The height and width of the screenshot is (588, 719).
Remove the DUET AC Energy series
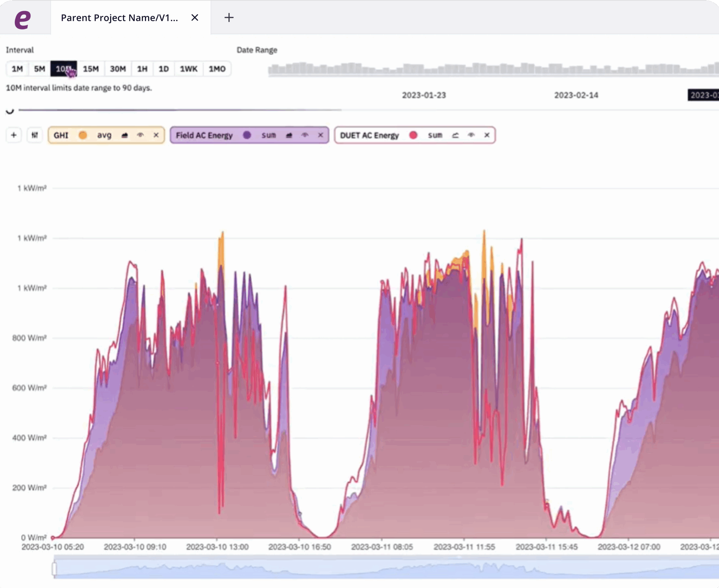point(486,135)
